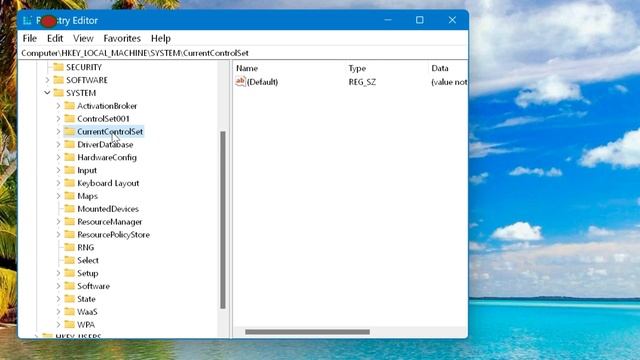Click the MountedDevices folder icon
Viewport: 640px width, 360px height.
pyautogui.click(x=70, y=209)
